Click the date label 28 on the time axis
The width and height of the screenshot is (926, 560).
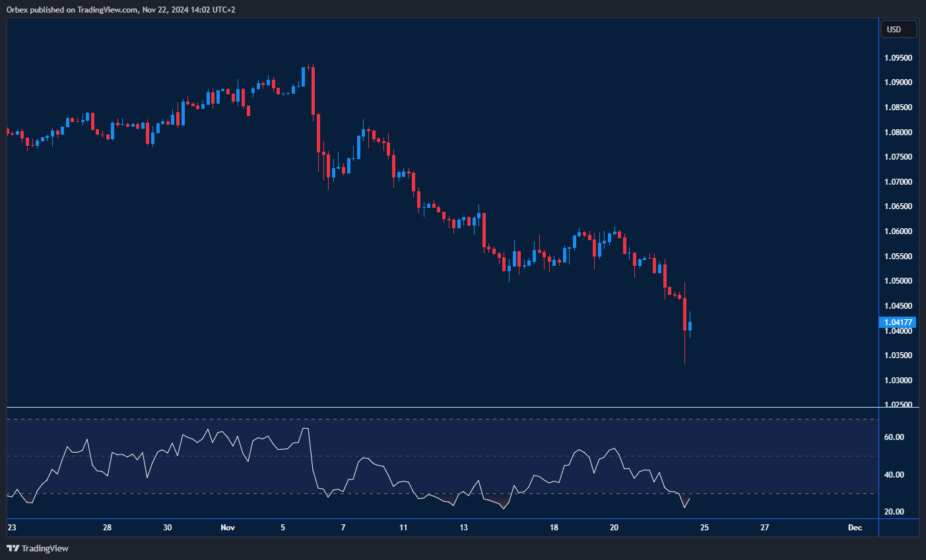(108, 528)
